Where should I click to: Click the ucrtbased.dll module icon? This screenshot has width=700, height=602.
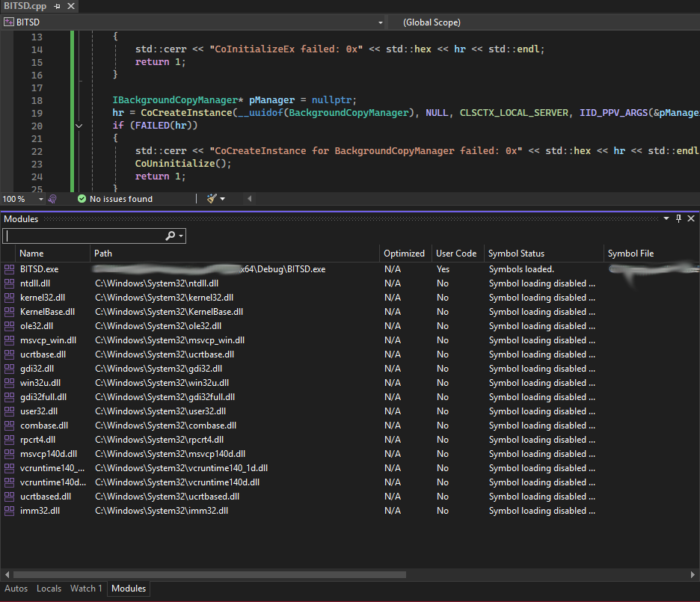coord(9,497)
